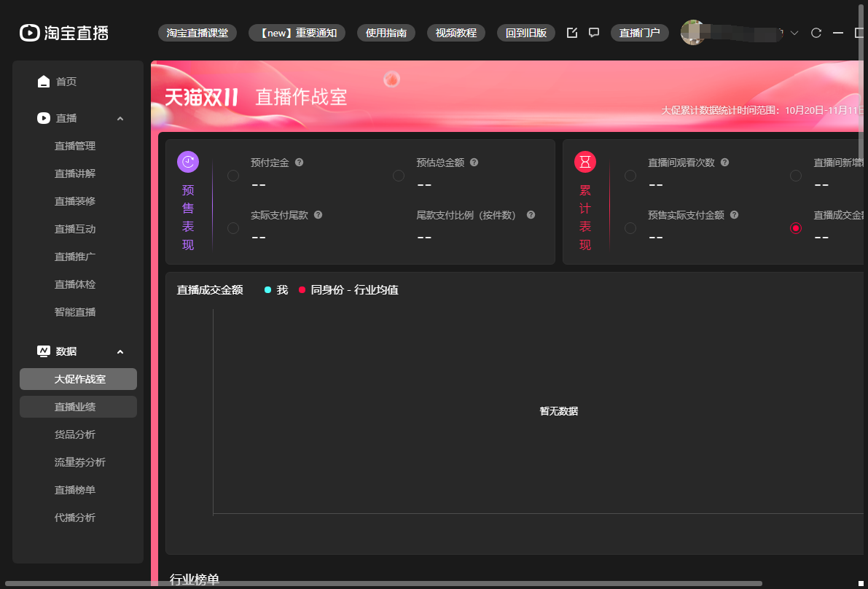Viewport: 868px width, 589px height.
Task: Collapse the 直播 sidebar section
Action: tap(120, 118)
